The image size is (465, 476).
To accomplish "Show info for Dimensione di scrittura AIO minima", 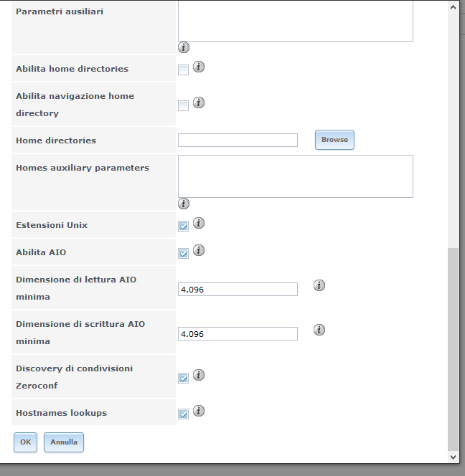I will click(319, 330).
